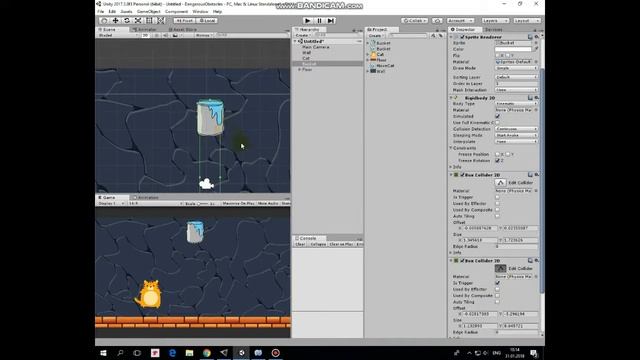Select the Scale tool in toolbar
The height and width of the screenshot is (360, 640).
coord(138,20)
